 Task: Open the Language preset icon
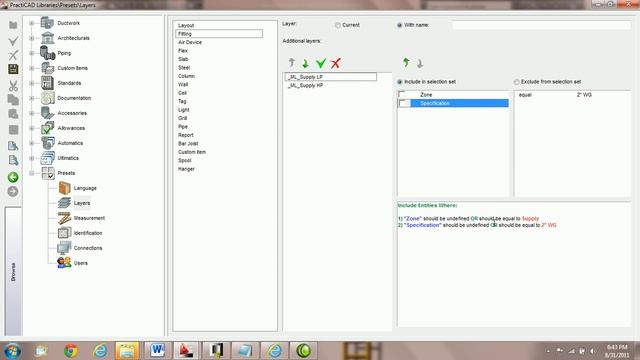pyautogui.click(x=64, y=188)
